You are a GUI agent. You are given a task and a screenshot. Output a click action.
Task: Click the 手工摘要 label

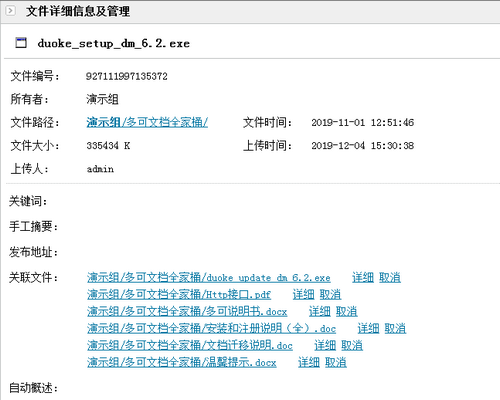coord(33,227)
